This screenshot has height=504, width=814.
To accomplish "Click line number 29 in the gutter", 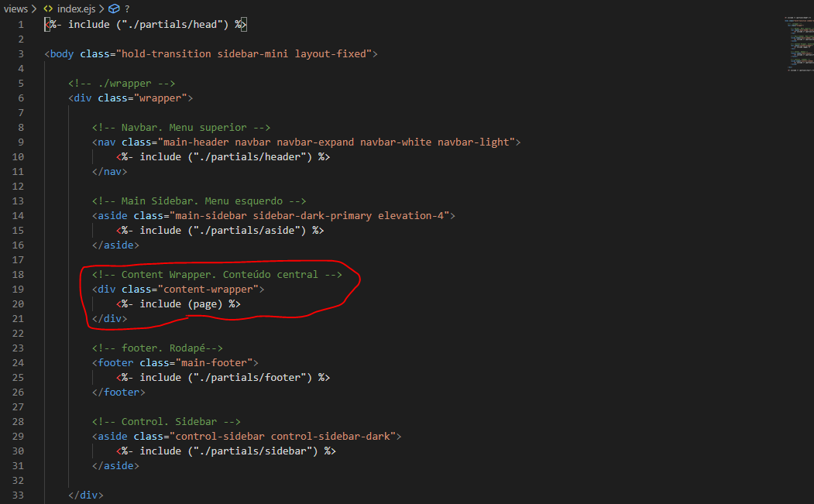I will click(x=18, y=437).
